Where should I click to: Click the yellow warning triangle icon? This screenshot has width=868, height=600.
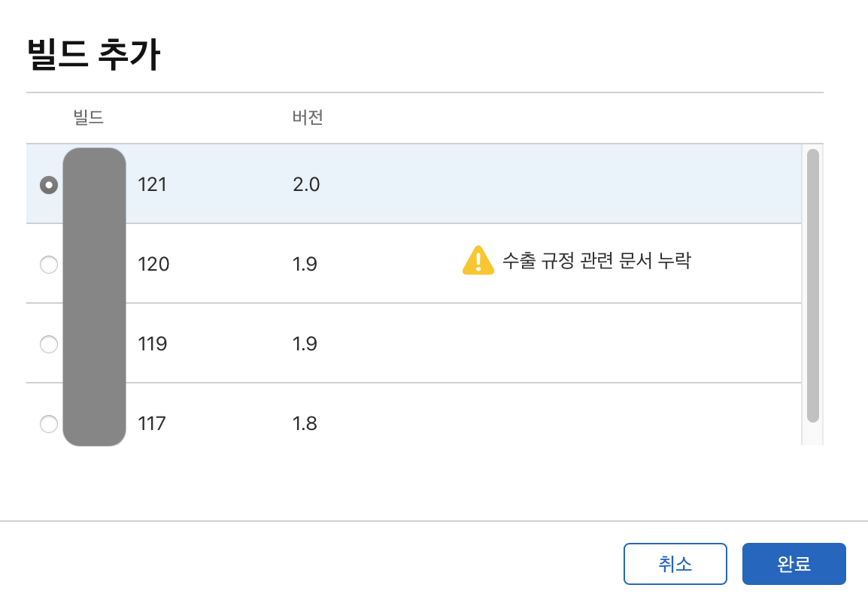coord(478,261)
